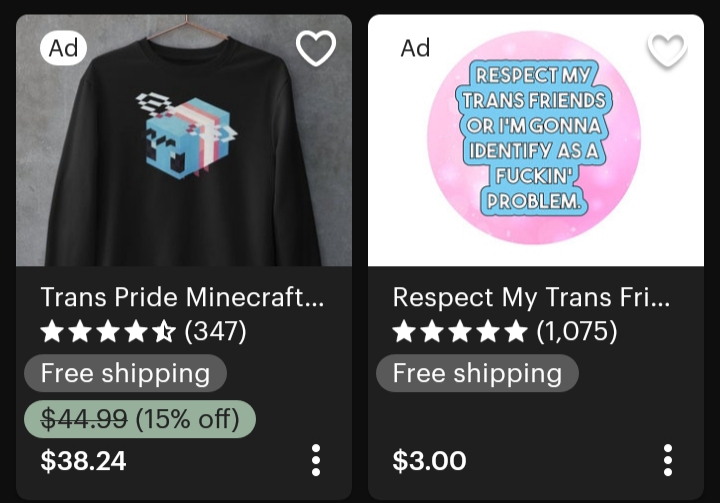Open more options for the $38.24 sweatshirt
The width and height of the screenshot is (720, 503).
(316, 460)
